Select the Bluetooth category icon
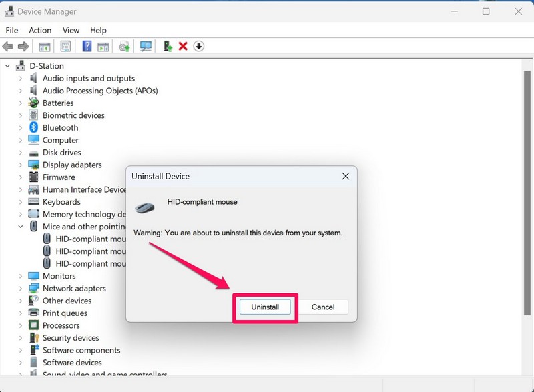This screenshot has width=534, height=392. point(34,127)
